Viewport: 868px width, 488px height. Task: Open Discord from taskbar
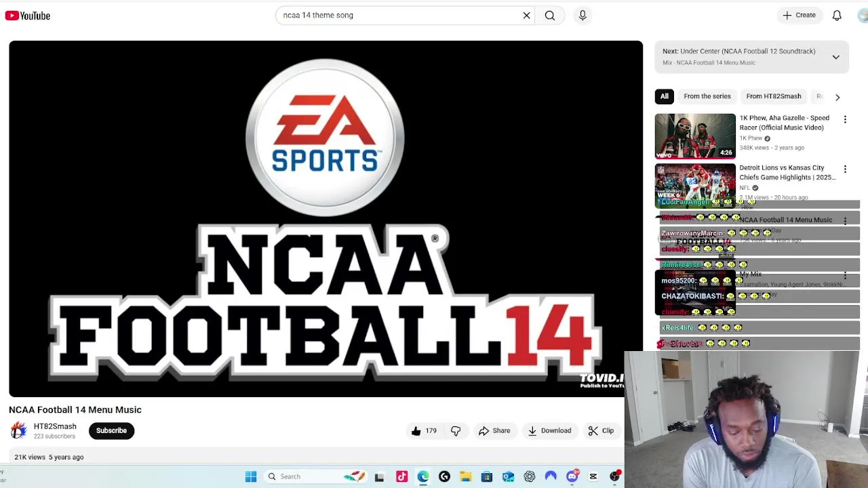pos(572,476)
